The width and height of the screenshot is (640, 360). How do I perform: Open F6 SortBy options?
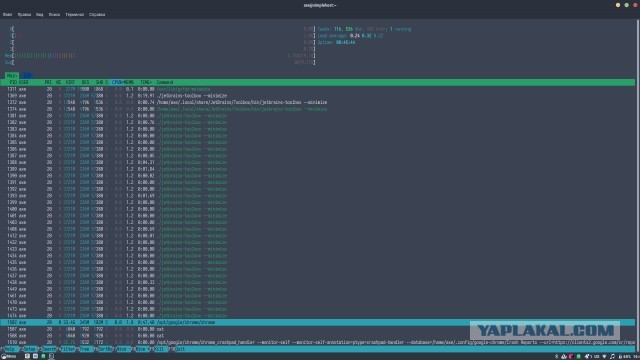[x=105, y=349]
